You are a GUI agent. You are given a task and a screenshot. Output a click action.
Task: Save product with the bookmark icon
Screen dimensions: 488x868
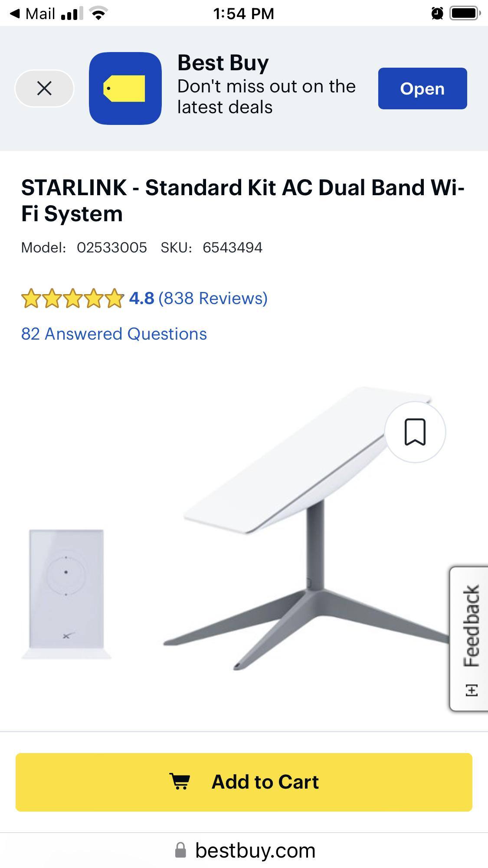point(415,432)
